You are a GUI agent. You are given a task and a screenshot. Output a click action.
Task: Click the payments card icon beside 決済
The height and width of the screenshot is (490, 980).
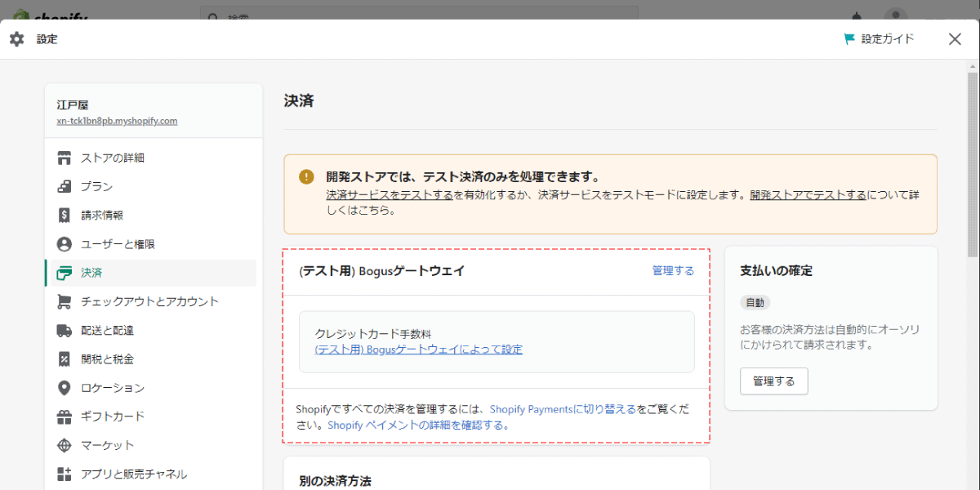click(65, 273)
